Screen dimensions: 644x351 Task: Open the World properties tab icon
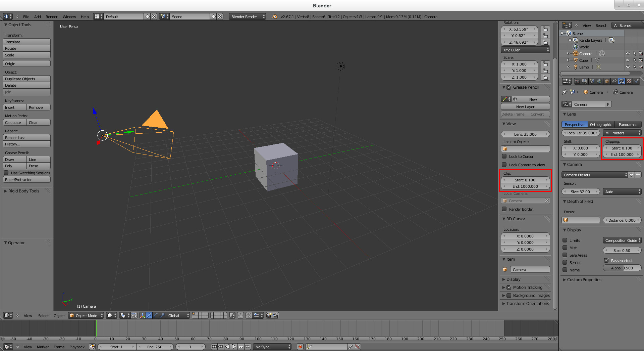599,81
